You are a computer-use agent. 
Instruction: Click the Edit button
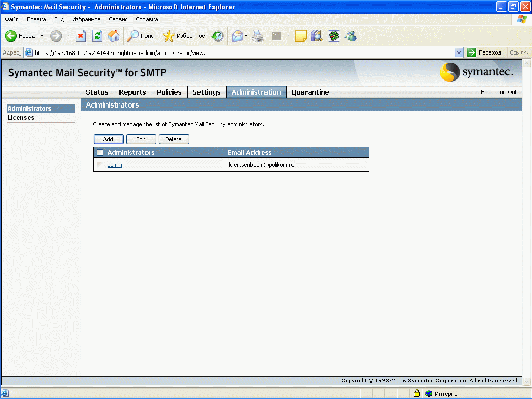pyautogui.click(x=141, y=139)
